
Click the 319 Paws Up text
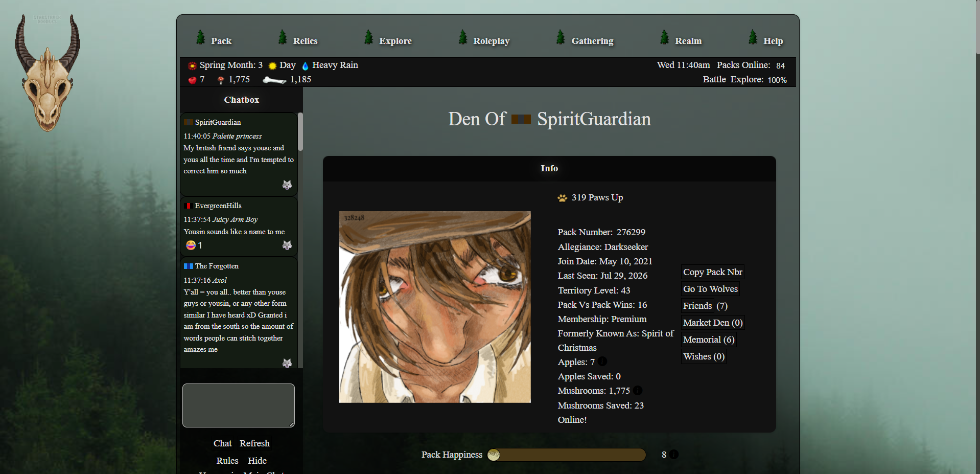tap(597, 197)
